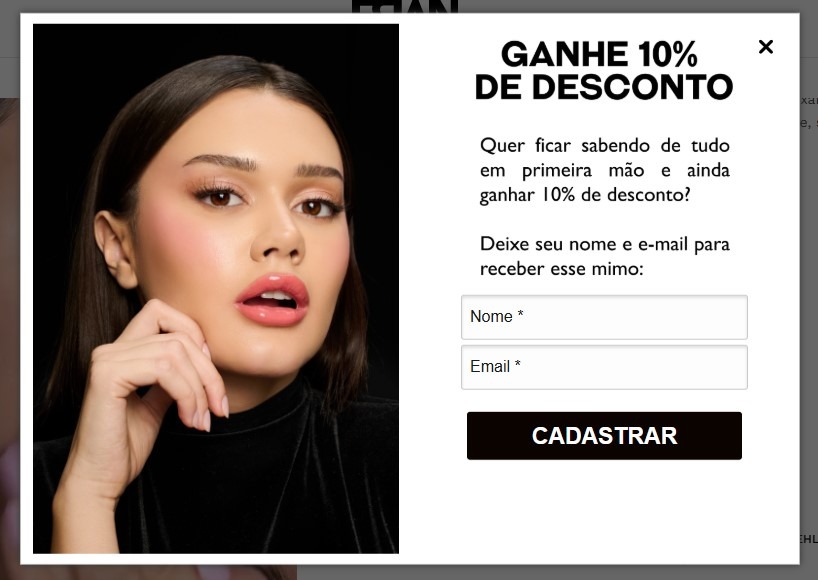The width and height of the screenshot is (818, 580).
Task: Click the asterisk in the Email field
Action: pos(518,364)
